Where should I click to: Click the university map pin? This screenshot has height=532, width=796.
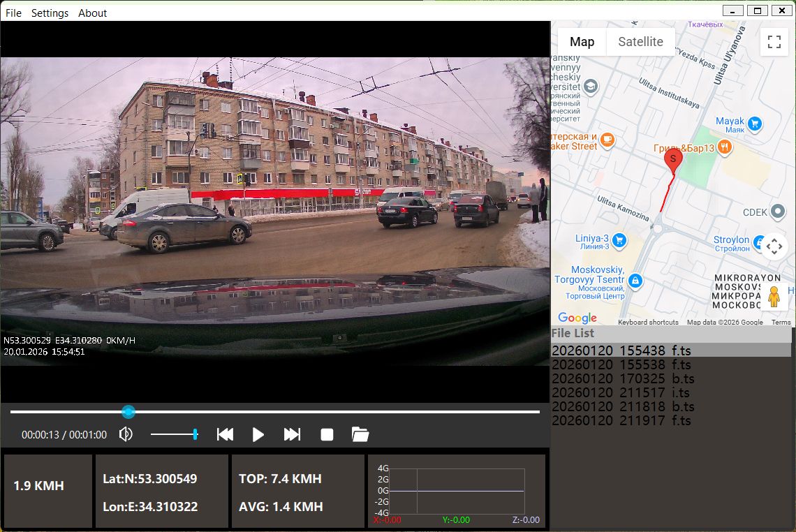(591, 87)
